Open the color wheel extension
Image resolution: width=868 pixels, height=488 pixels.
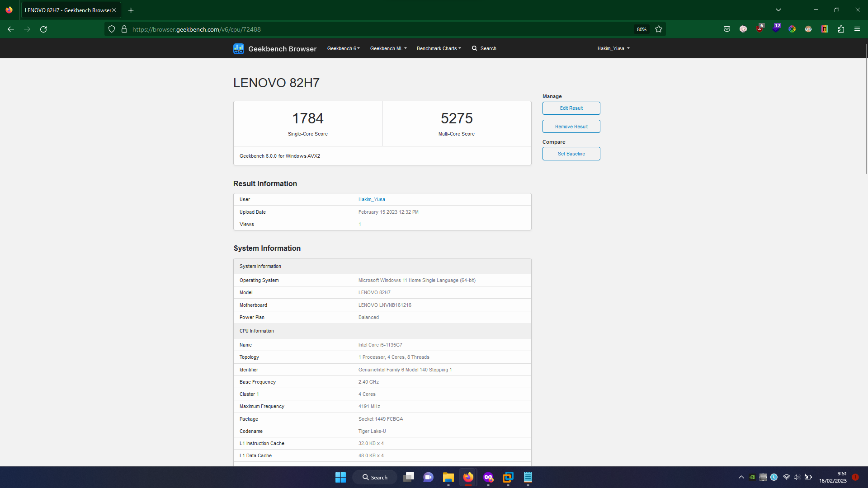[x=792, y=29]
